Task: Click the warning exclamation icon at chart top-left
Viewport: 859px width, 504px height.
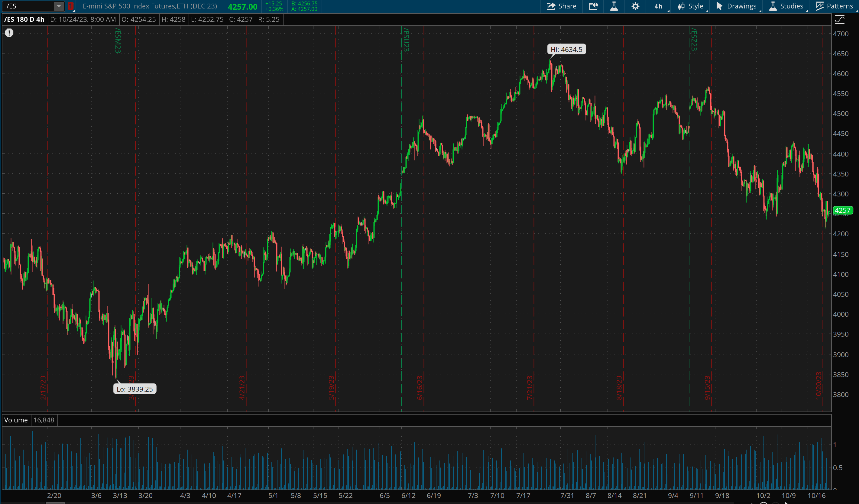Action: (x=10, y=33)
